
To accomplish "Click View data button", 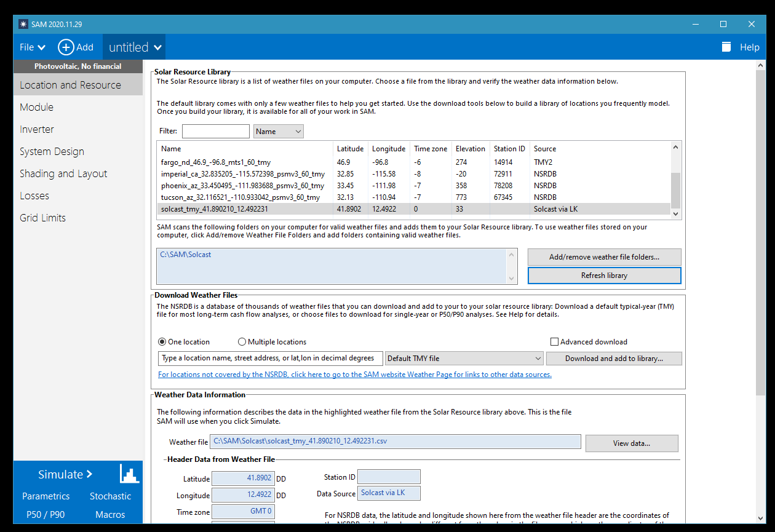I will (x=632, y=443).
